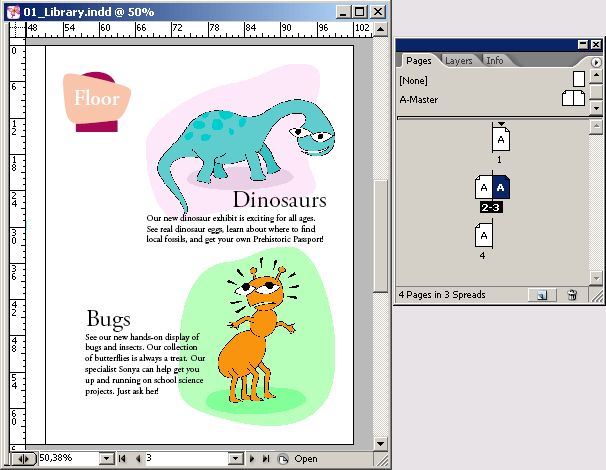Click the ruler origin crosshair at top left
The image size is (606, 470).
click(17, 29)
